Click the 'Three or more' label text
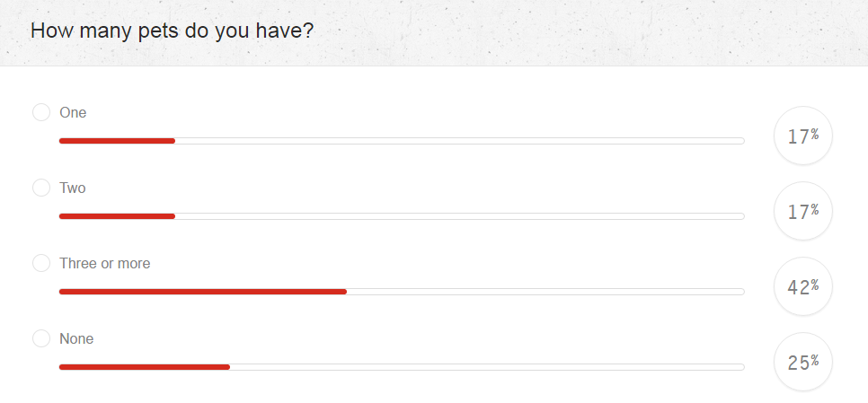Viewport: 868px width, 403px height. coord(104,263)
